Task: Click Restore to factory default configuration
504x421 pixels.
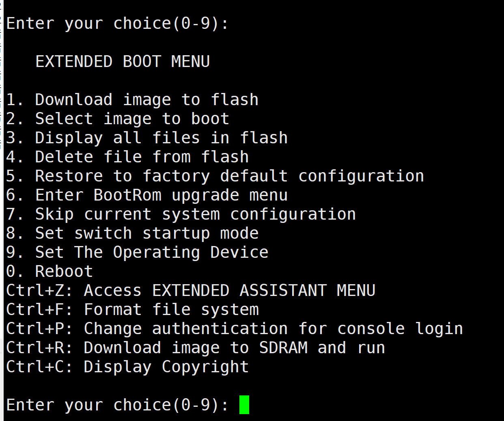Action: click(215, 176)
